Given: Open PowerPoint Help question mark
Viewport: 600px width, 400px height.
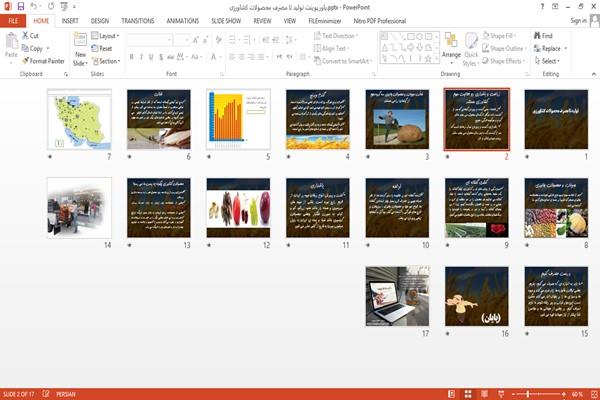Looking at the screenshot, I should coord(542,7).
